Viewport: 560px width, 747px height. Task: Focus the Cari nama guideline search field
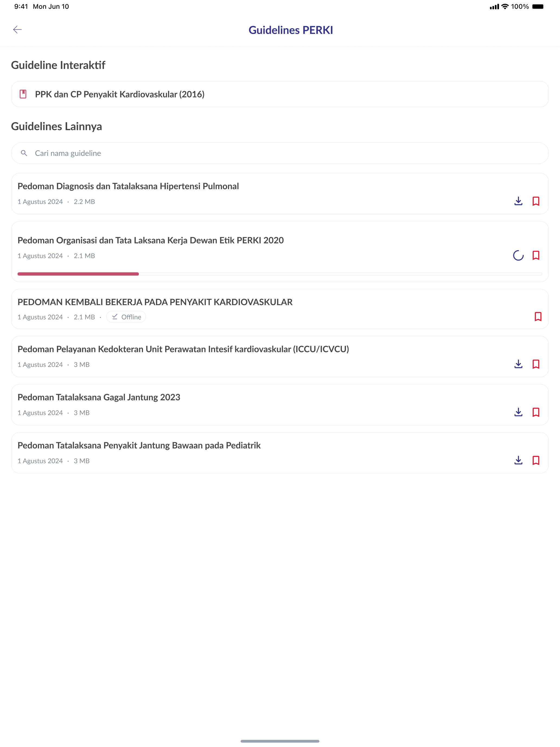(x=280, y=153)
